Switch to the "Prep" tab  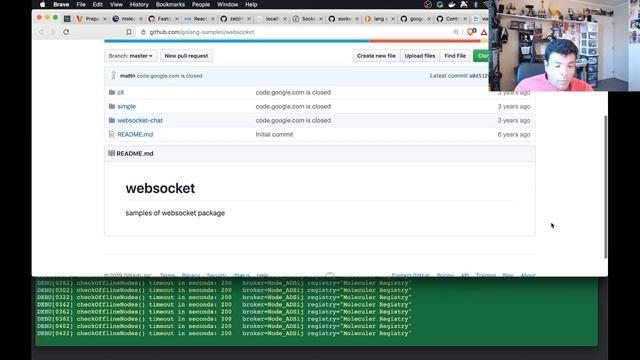tap(90, 19)
